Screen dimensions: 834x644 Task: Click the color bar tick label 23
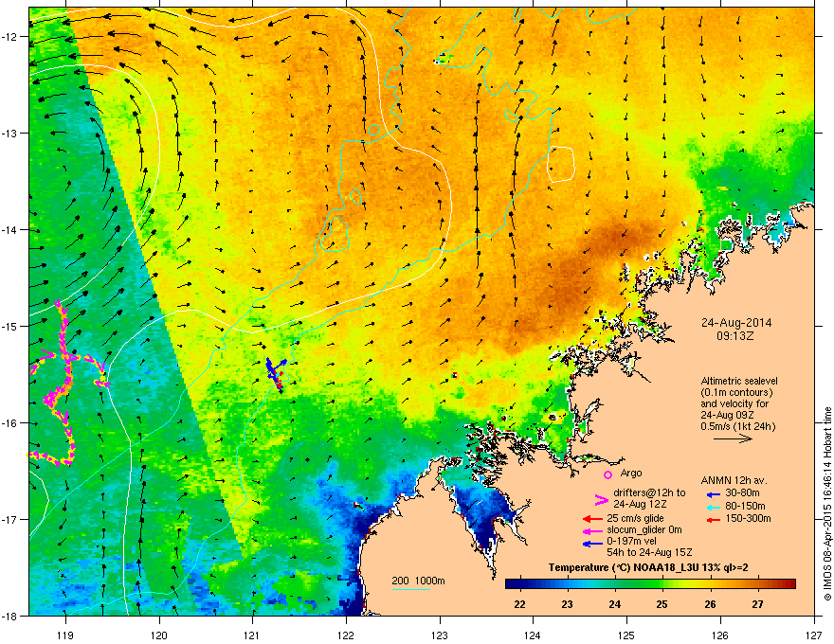point(567,604)
